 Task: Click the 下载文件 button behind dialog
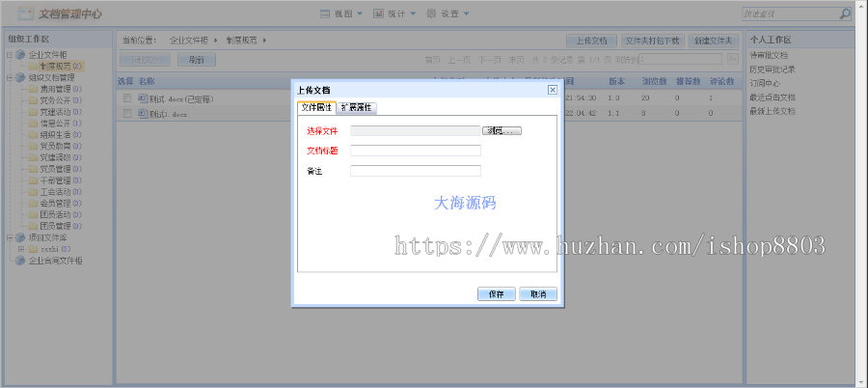click(145, 60)
